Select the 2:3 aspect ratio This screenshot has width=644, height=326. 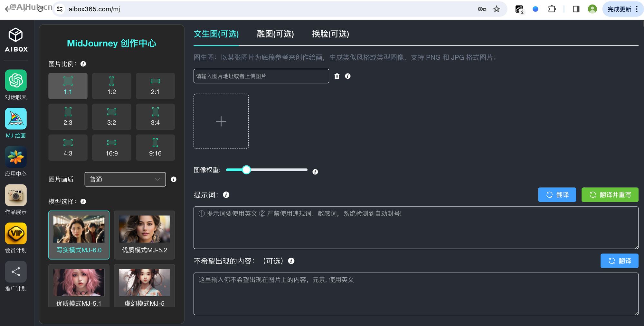(x=68, y=117)
